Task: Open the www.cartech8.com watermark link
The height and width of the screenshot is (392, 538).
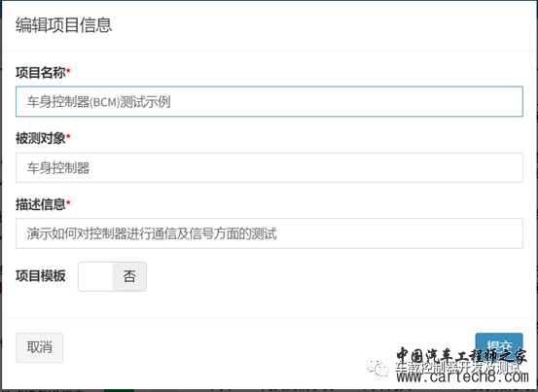Action: [x=462, y=376]
